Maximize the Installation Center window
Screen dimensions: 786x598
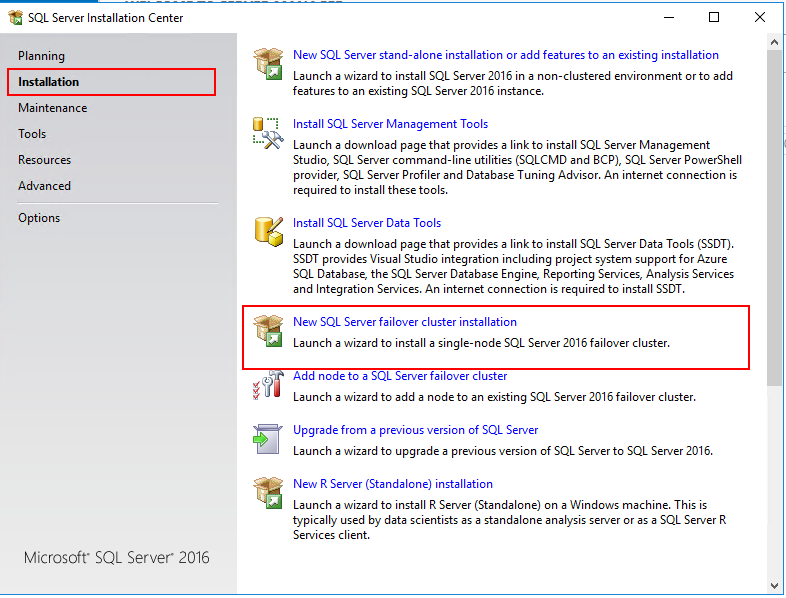click(714, 18)
